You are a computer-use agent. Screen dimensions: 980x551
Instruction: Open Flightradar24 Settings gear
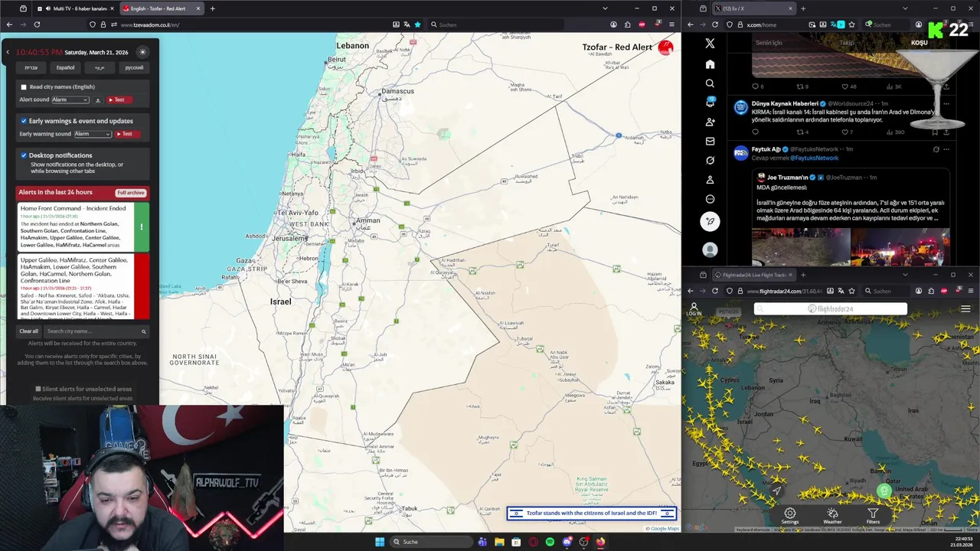click(789, 517)
